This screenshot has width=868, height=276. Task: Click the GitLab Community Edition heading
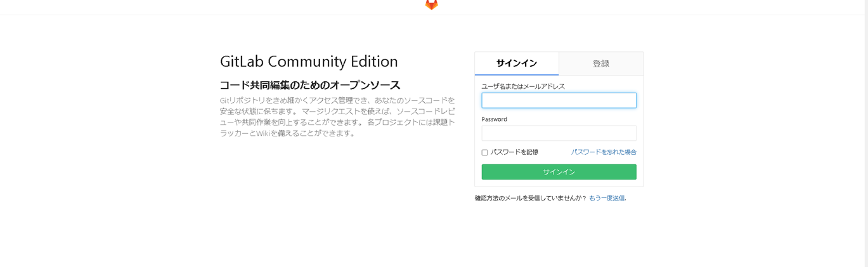309,62
